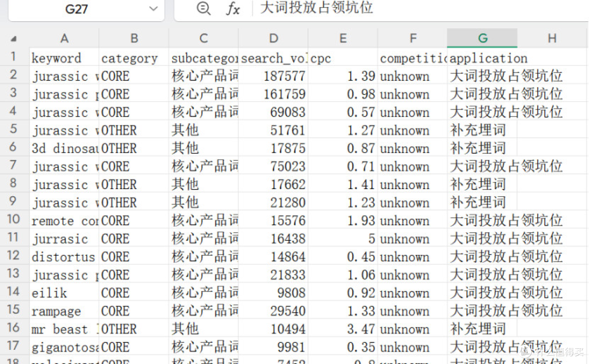Click cpc cell 3.47
This screenshot has height=364, width=589.
tap(343, 329)
